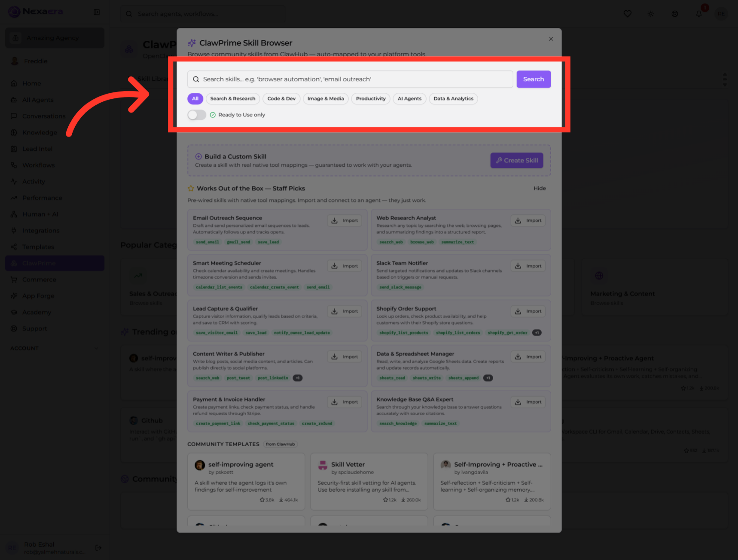Screen dimensions: 738x560
Task: Import the Web Research Analyst skill
Action: (528, 221)
